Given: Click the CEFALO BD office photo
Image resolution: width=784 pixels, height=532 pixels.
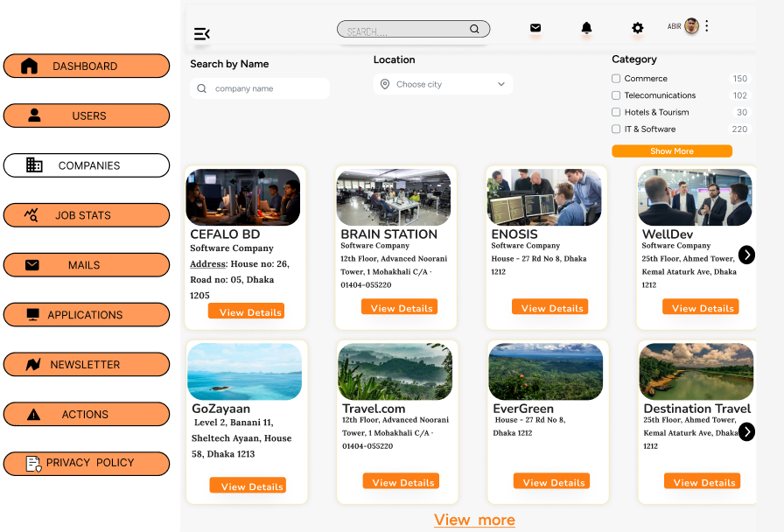Looking at the screenshot, I should [243, 197].
